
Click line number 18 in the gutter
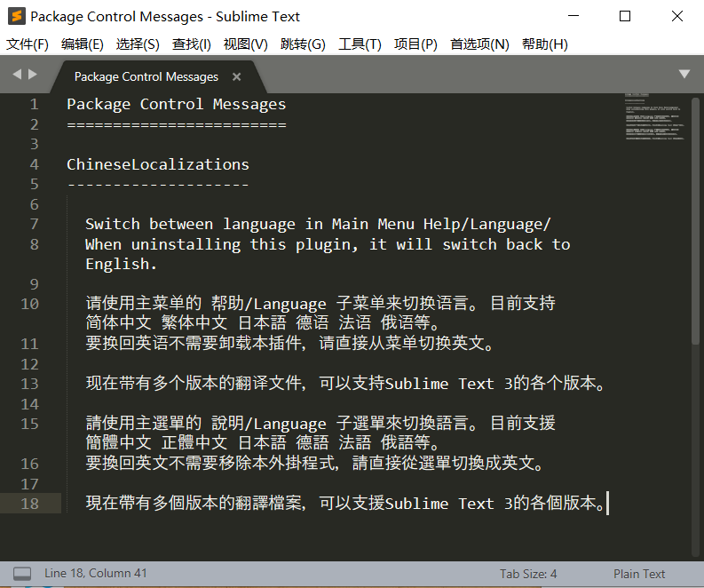pos(29,504)
